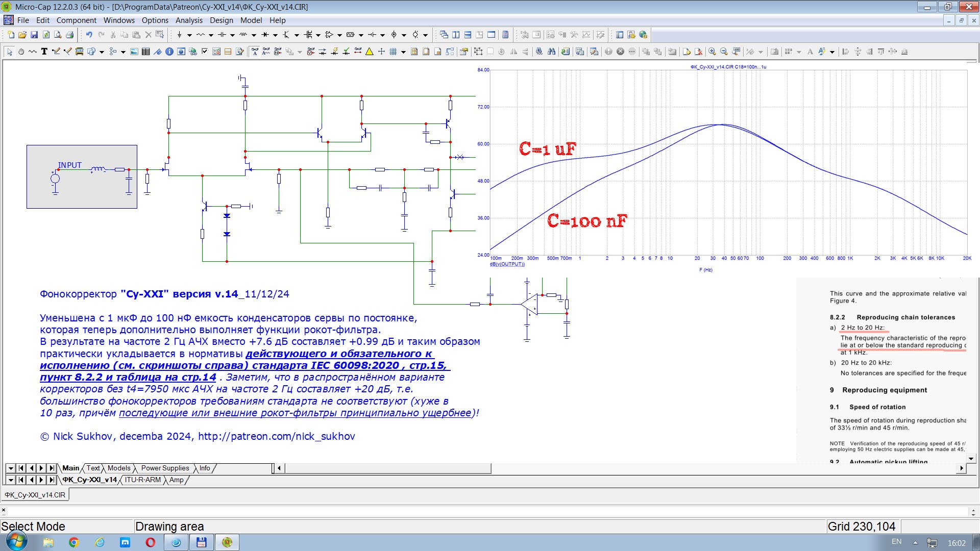Click the yellow triangle warning icon
The image size is (980, 551).
coord(370,52)
